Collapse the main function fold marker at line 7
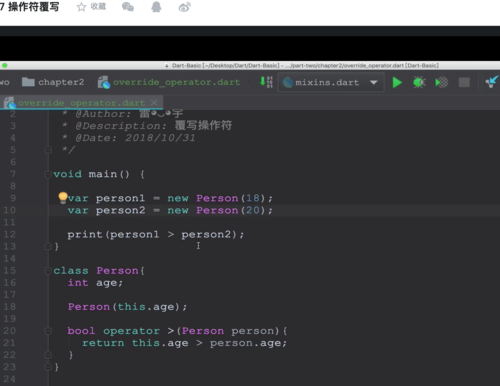Viewport: 500px width, 386px height. pyautogui.click(x=48, y=174)
